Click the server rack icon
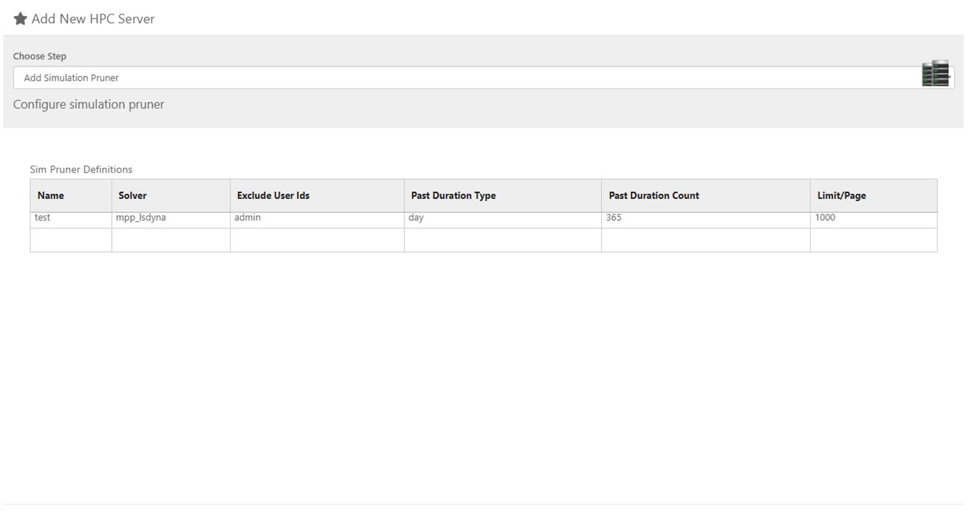This screenshot has width=980, height=512. click(x=935, y=74)
